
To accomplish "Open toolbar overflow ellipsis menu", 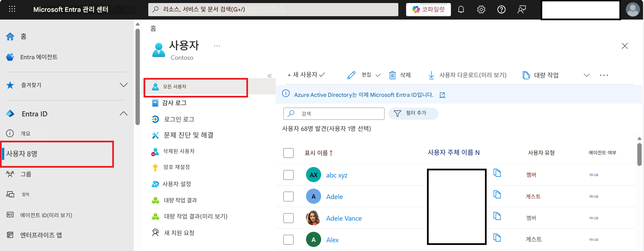I will point(604,75).
